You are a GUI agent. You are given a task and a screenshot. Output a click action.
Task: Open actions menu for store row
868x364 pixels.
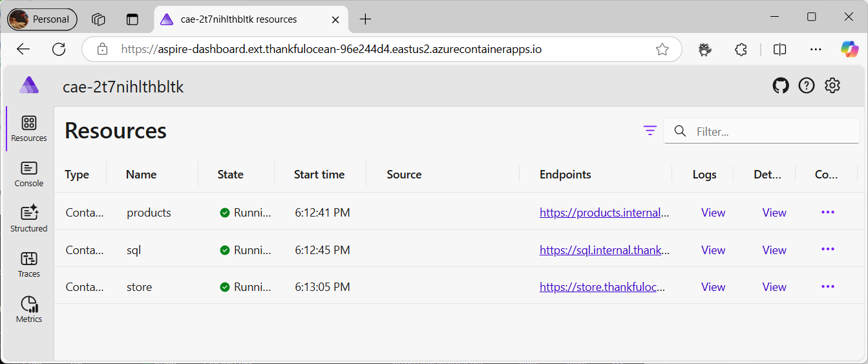(x=828, y=286)
